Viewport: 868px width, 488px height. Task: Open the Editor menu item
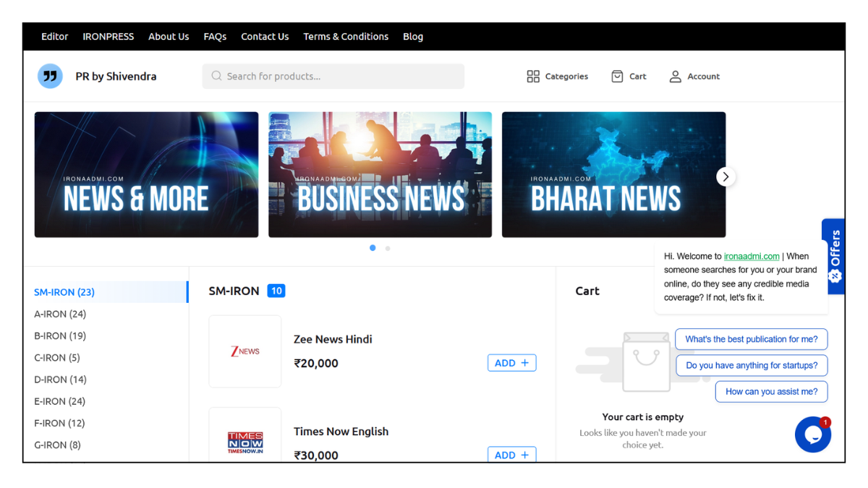point(55,36)
